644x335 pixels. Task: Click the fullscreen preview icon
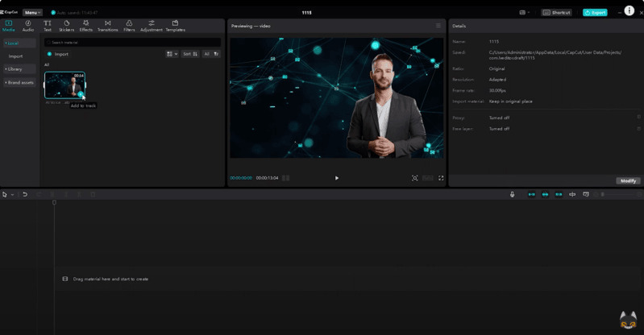[441, 178]
